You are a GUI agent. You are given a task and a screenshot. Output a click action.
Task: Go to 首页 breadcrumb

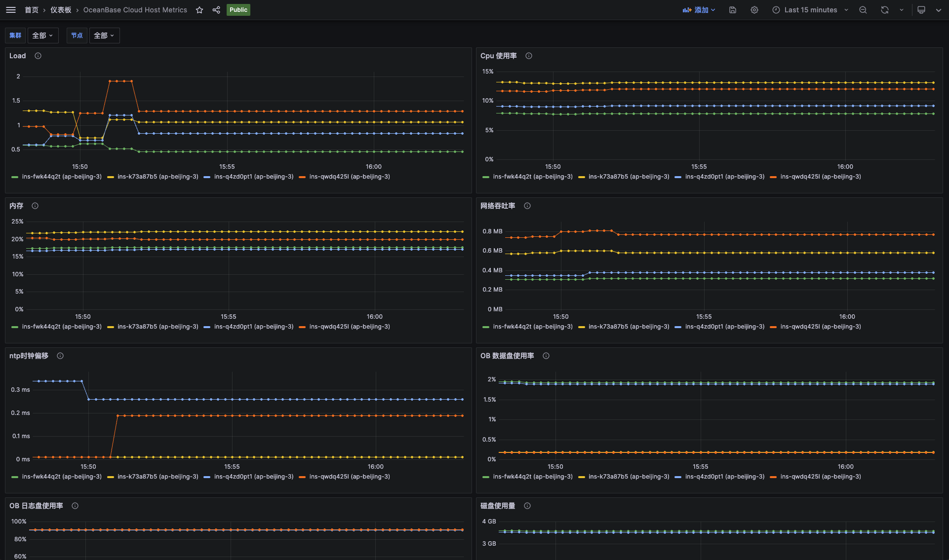(32, 10)
